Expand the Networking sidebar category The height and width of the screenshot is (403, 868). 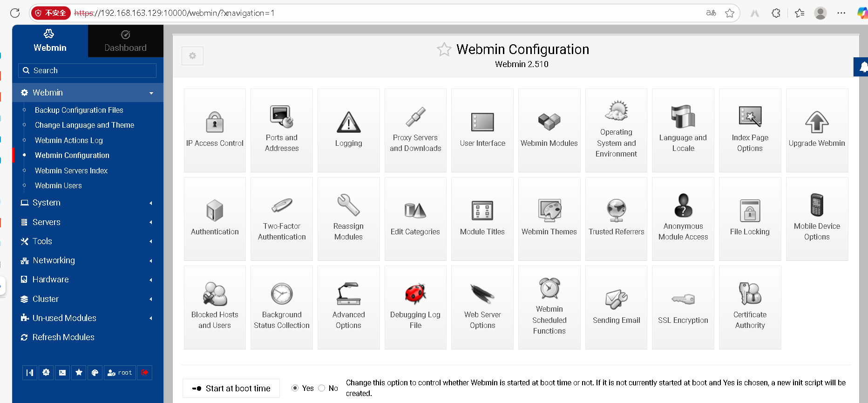click(88, 260)
